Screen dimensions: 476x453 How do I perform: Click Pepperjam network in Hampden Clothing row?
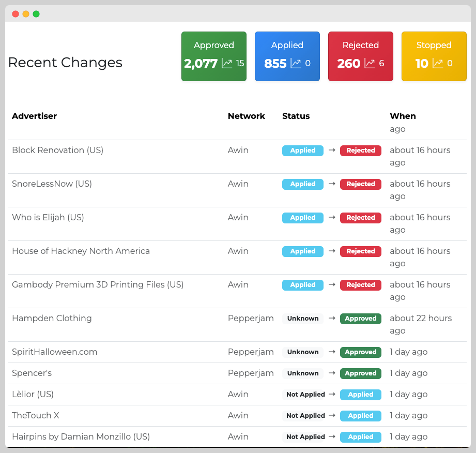[x=251, y=319]
